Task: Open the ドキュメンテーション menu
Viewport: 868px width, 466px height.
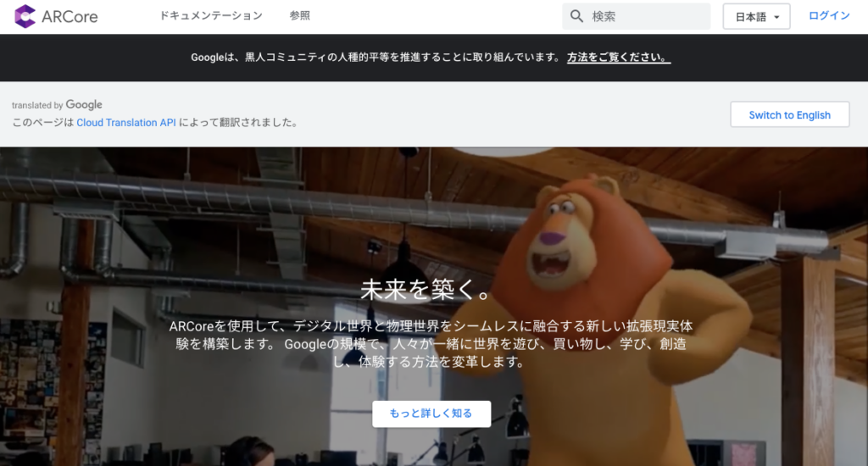Action: [x=211, y=16]
